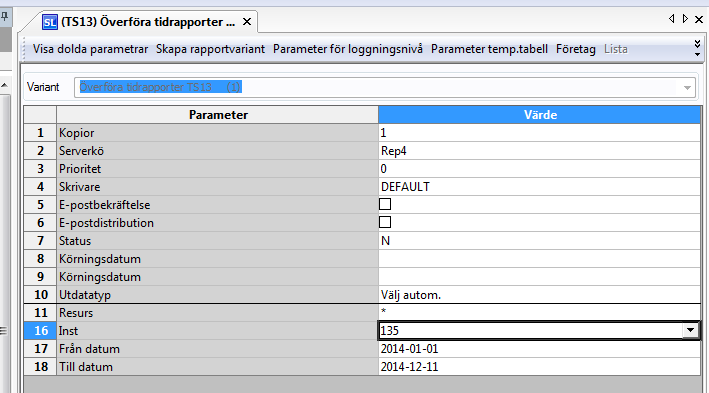Select the Från datum value 2014-01-01
The image size is (709, 393).
(539, 349)
